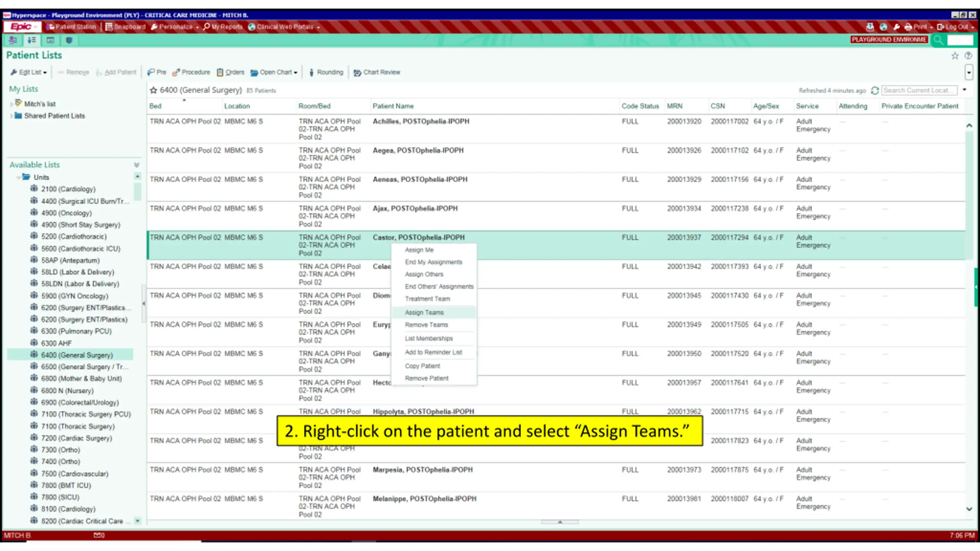Screen dimensions: 980x551
Task: Click the favorite star icon at top right
Action: tap(955, 56)
